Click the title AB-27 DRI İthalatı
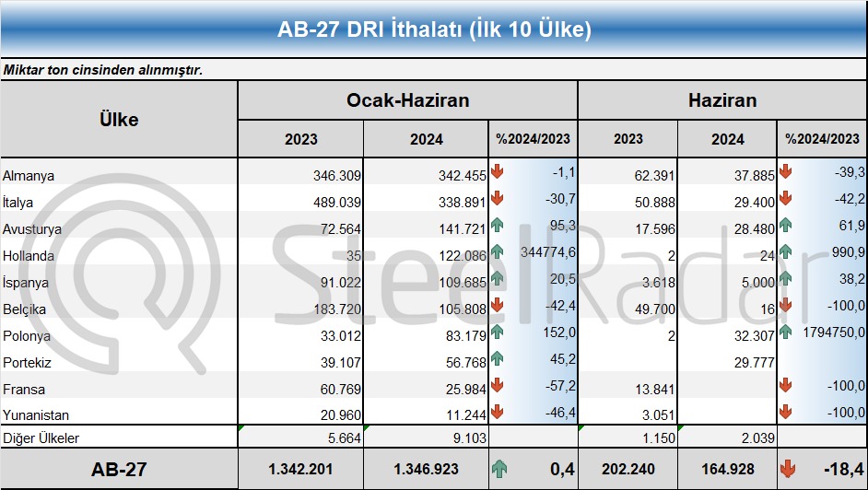Screen dimensions: 868x490 (x=434, y=29)
